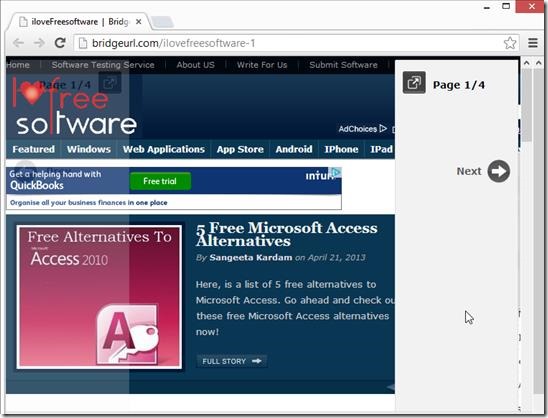This screenshot has width=548, height=418.
Task: Click the I love free software logo
Action: pyautogui.click(x=74, y=107)
